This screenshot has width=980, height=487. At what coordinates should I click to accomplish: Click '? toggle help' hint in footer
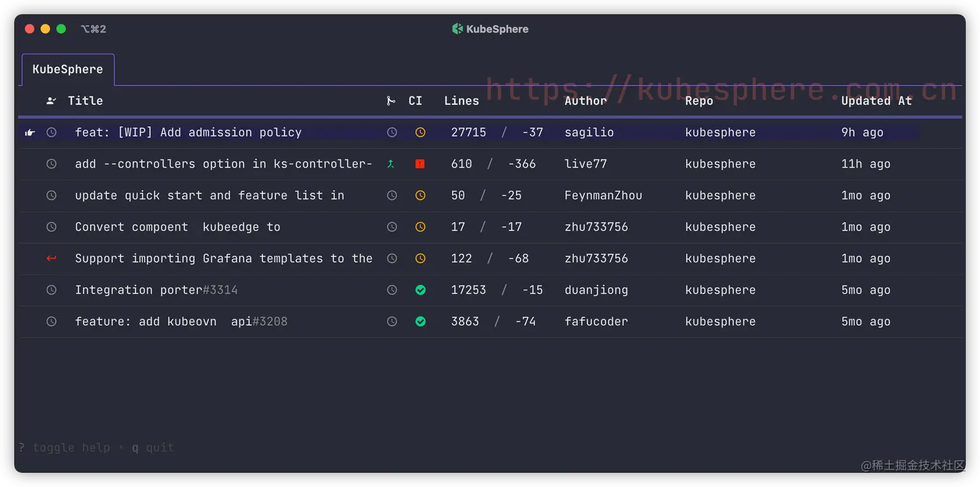(64, 447)
